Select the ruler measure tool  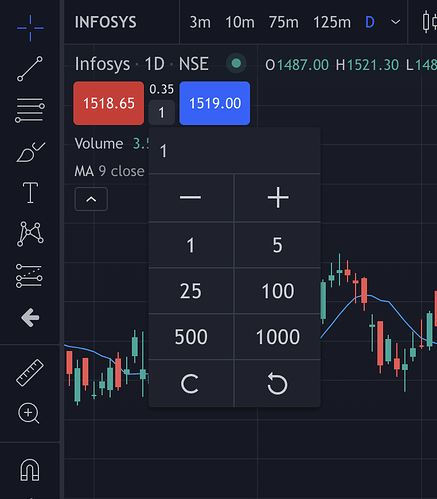click(x=30, y=373)
